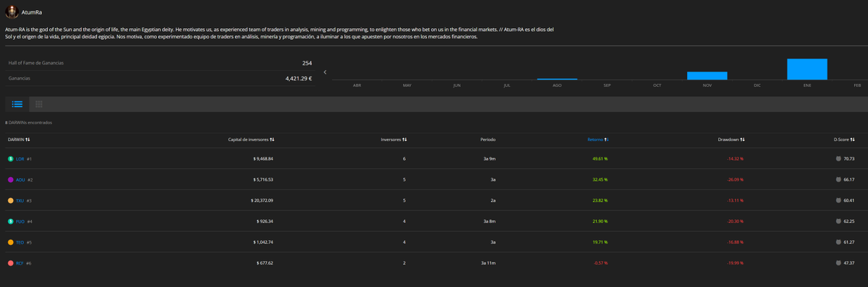Click drawdown value -26.09 %

pos(735,179)
